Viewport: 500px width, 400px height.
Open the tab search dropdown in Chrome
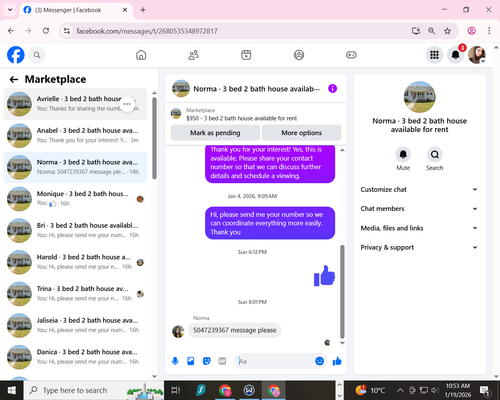(x=10, y=10)
